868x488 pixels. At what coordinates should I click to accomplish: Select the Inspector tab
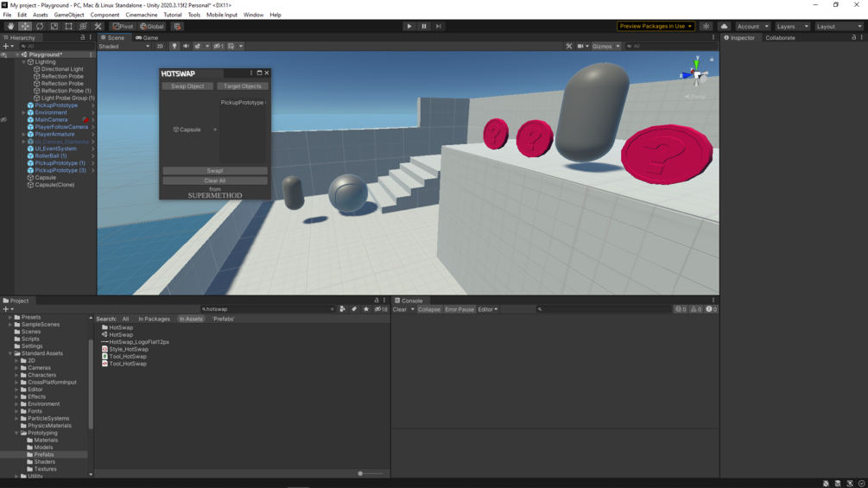point(739,38)
